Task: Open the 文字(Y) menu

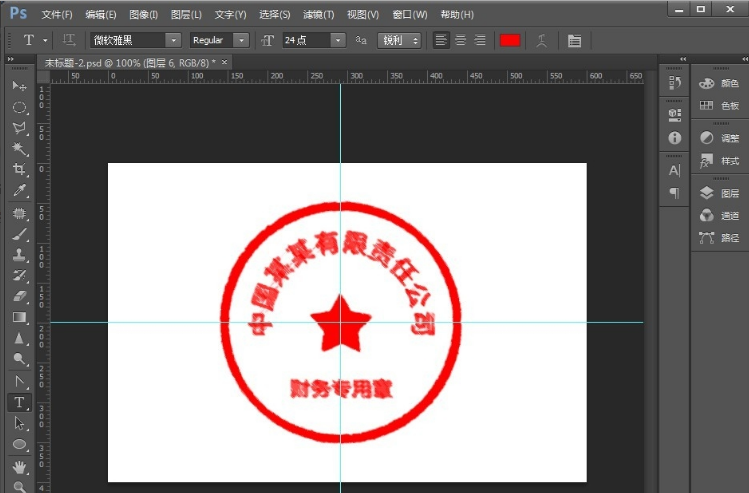Action: point(230,14)
